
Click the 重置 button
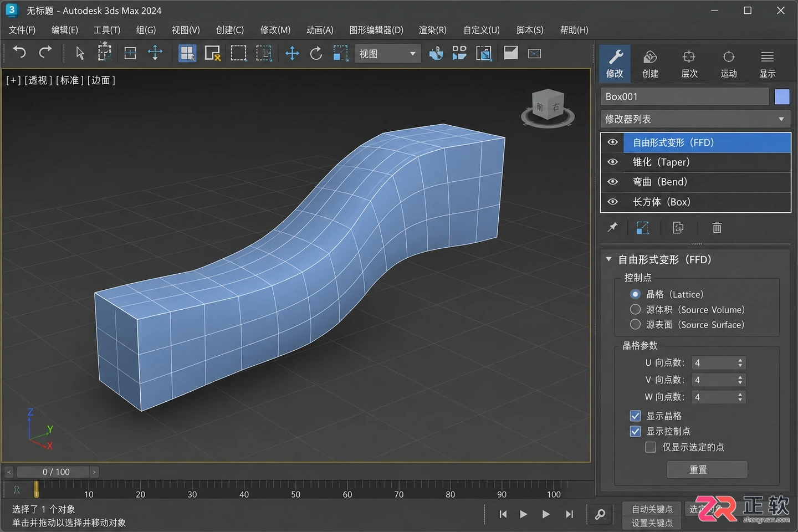[707, 469]
